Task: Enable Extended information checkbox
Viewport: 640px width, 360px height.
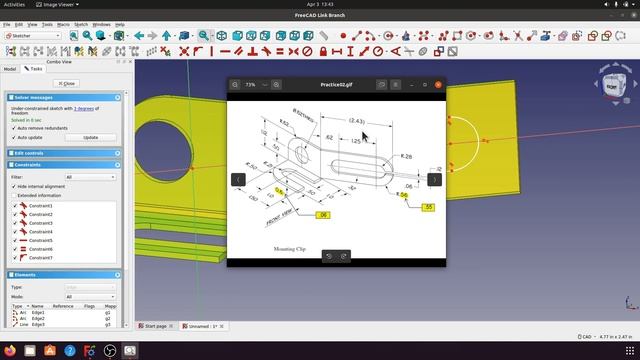Action: [x=14, y=196]
